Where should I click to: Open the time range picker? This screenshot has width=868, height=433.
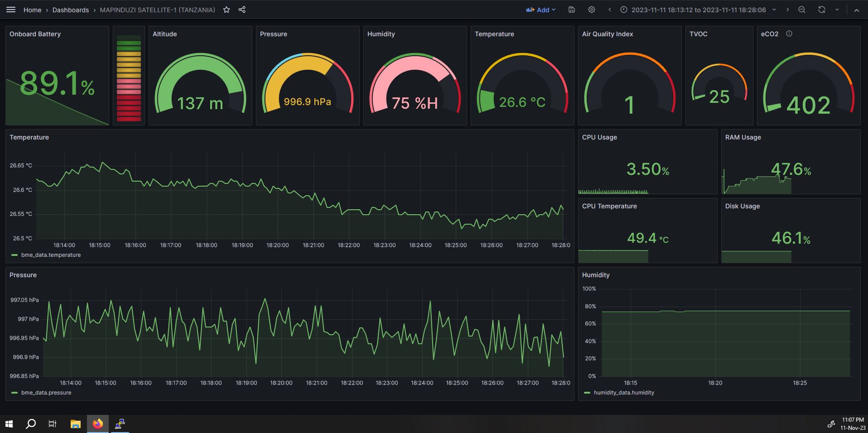click(x=698, y=10)
